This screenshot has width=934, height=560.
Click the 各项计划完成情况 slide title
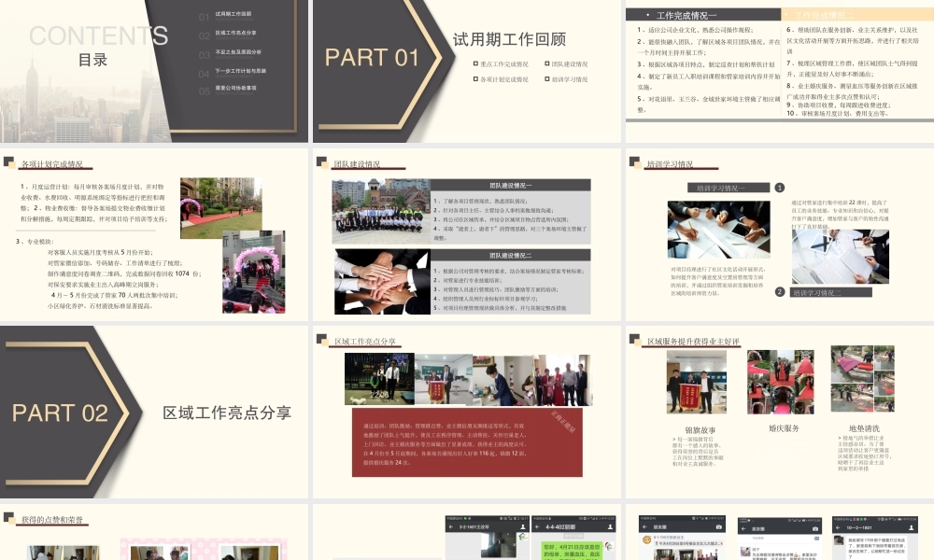coord(51,163)
